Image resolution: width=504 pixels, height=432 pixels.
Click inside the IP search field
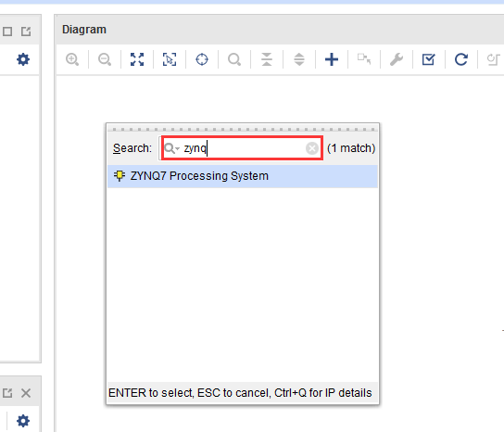click(243, 148)
